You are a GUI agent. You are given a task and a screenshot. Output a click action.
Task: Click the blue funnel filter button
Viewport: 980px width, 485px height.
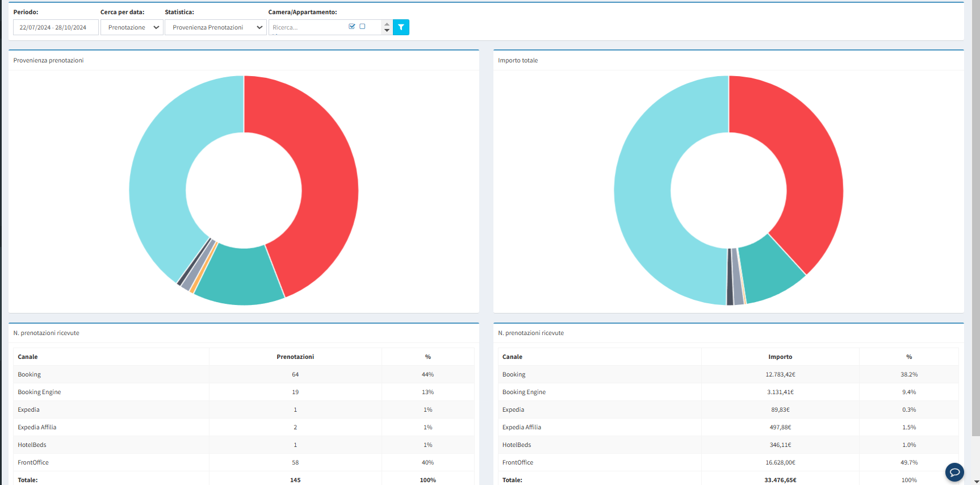point(401,27)
